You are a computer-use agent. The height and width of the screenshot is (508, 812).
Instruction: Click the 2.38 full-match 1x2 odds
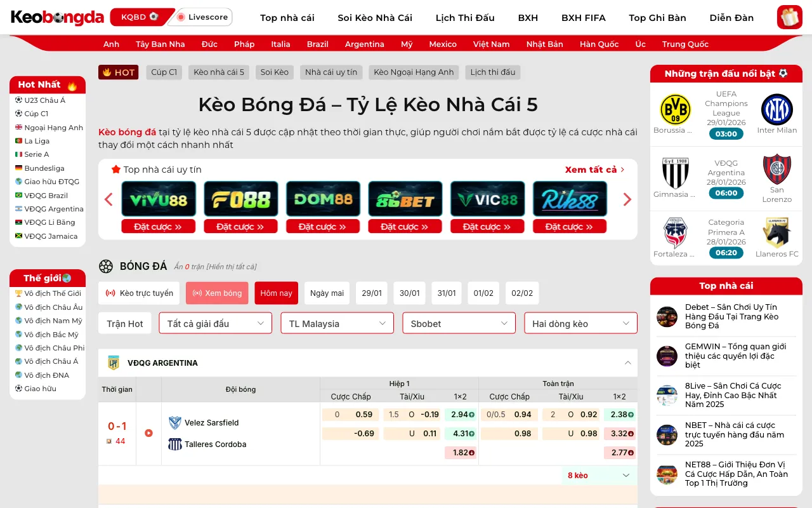pos(620,415)
